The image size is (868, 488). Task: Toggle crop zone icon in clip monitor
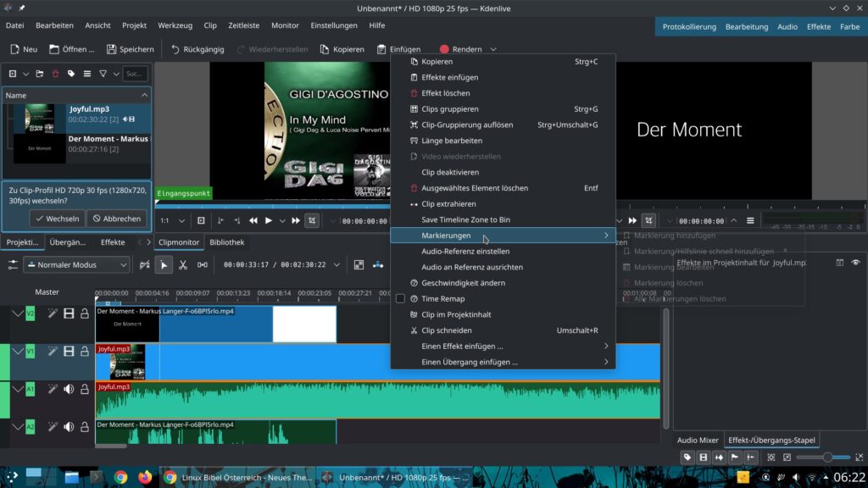(x=312, y=221)
